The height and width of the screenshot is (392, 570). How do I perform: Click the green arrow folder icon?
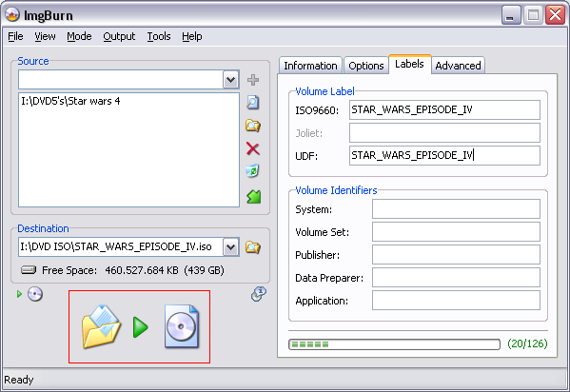254,196
